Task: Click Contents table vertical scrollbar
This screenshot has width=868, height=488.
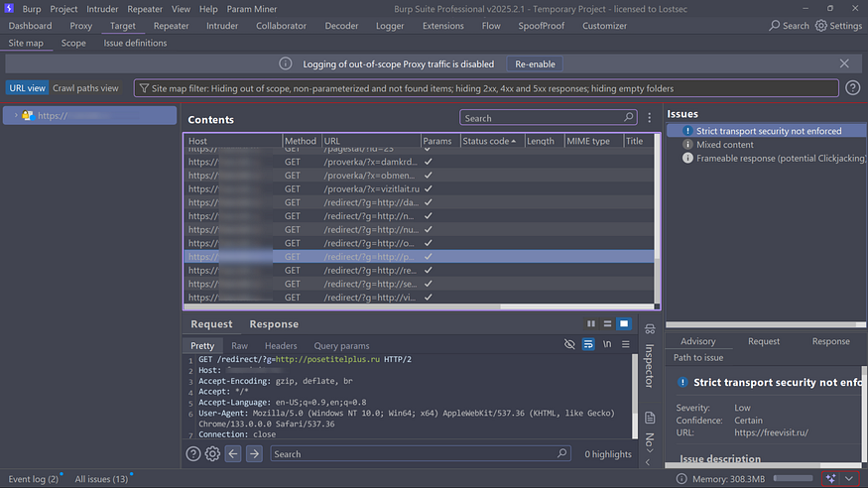Action: (x=657, y=218)
